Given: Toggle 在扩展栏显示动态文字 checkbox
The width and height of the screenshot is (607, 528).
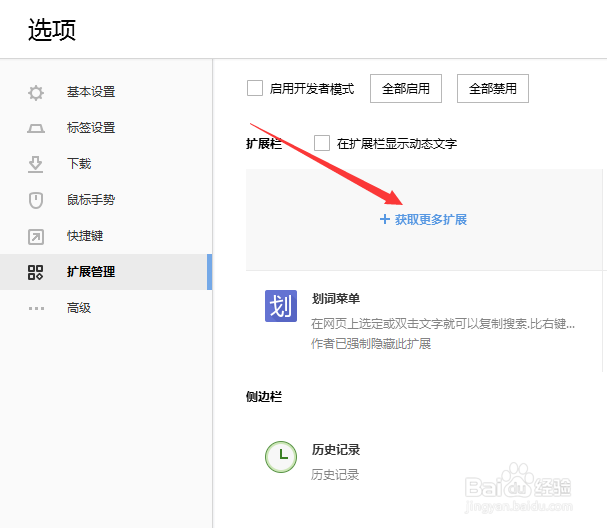Looking at the screenshot, I should (x=322, y=143).
